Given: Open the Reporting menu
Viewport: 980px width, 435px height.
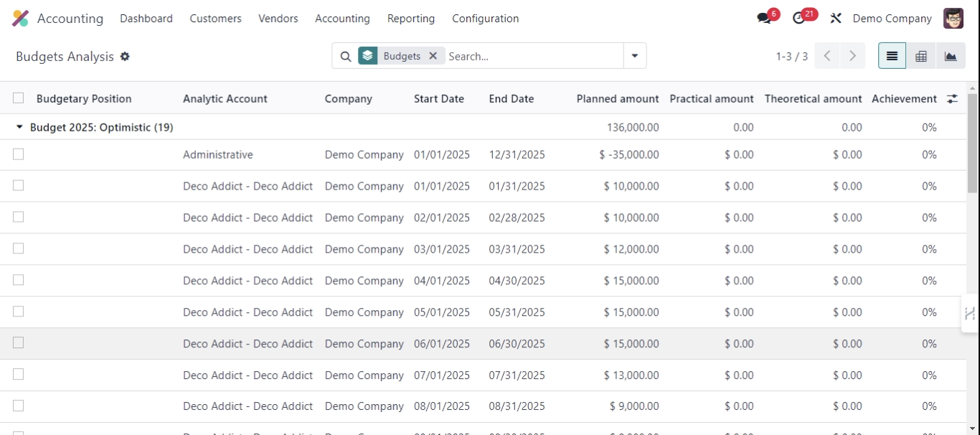Looking at the screenshot, I should (x=410, y=19).
